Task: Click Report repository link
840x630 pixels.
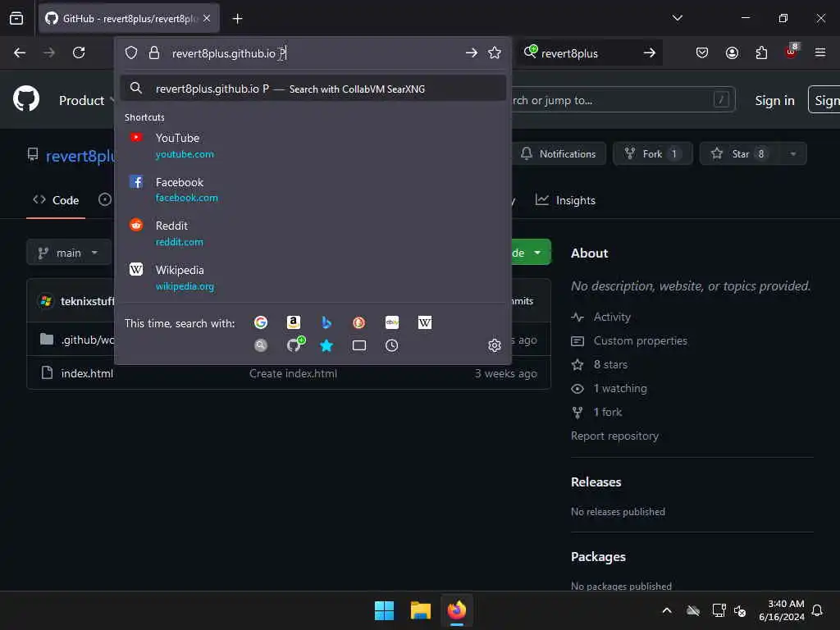Action: coord(614,436)
